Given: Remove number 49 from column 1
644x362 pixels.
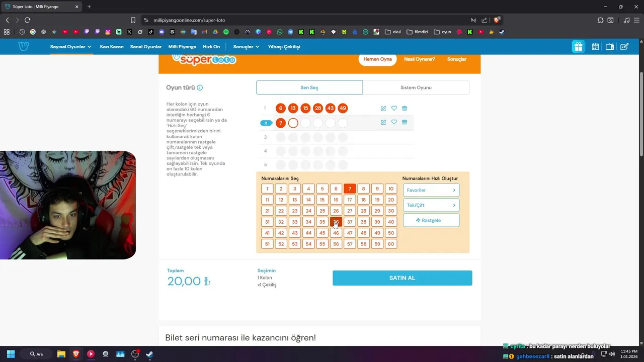Looking at the screenshot, I should click(343, 108).
